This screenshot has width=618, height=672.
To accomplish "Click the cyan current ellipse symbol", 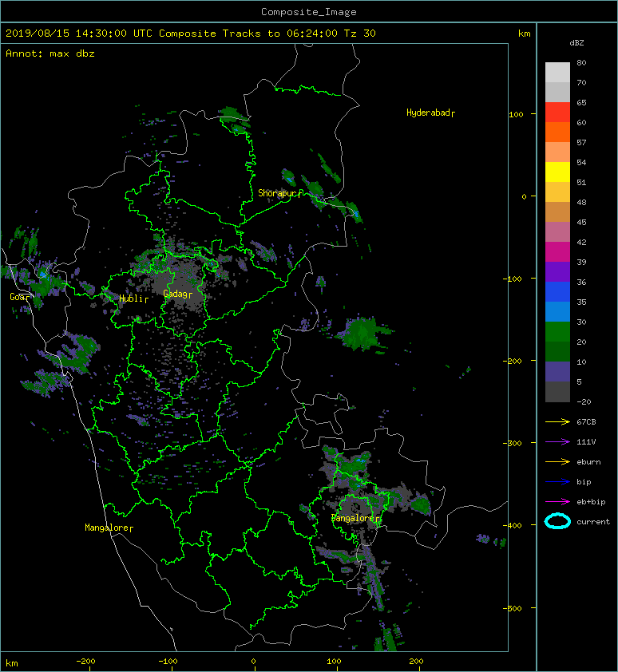I will coord(557,522).
